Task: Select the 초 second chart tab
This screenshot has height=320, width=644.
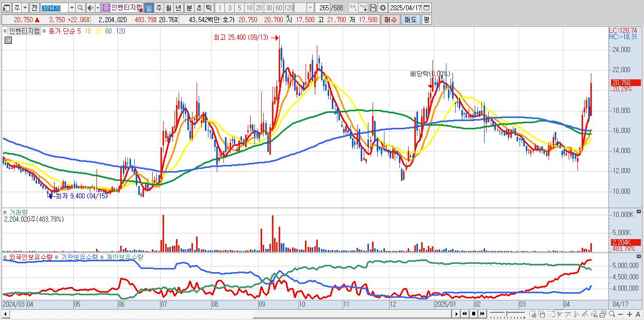Action: [x=199, y=8]
